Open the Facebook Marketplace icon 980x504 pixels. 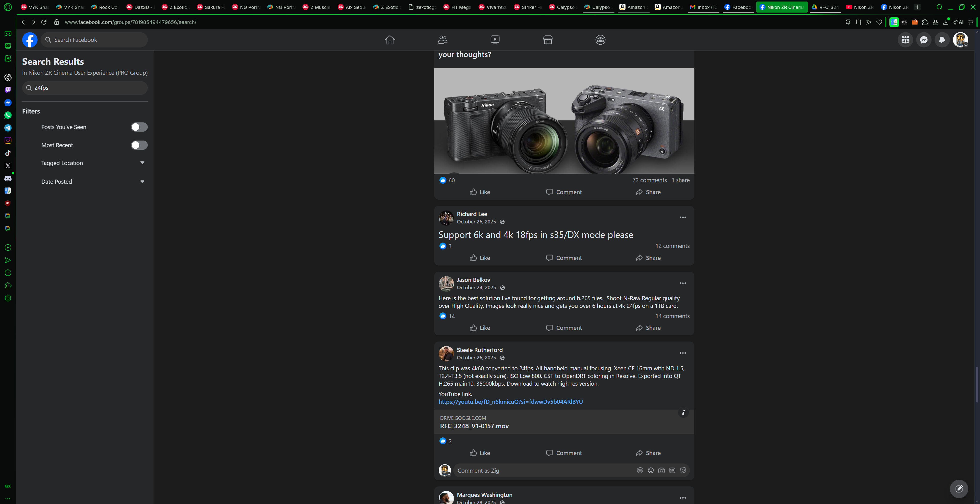(x=547, y=40)
